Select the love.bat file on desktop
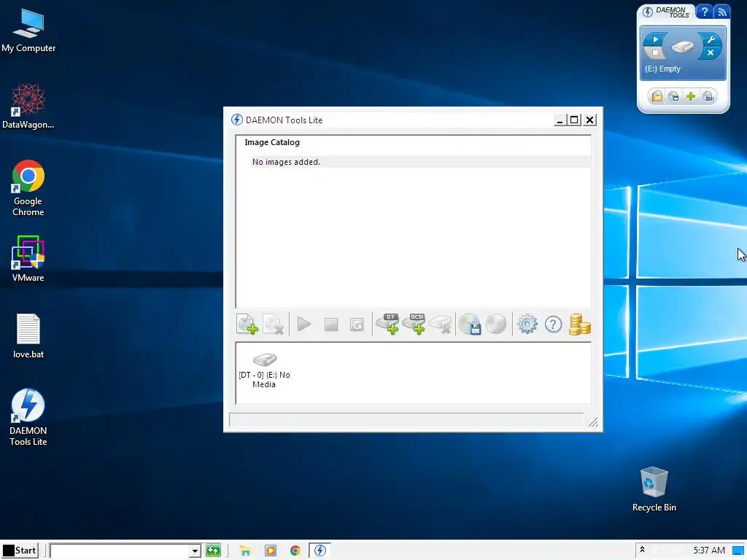Screen dimensions: 747x560 click(28, 335)
